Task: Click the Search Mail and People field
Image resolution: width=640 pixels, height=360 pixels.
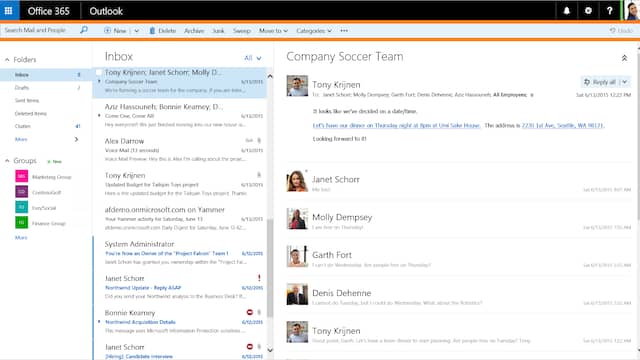Action: click(39, 30)
